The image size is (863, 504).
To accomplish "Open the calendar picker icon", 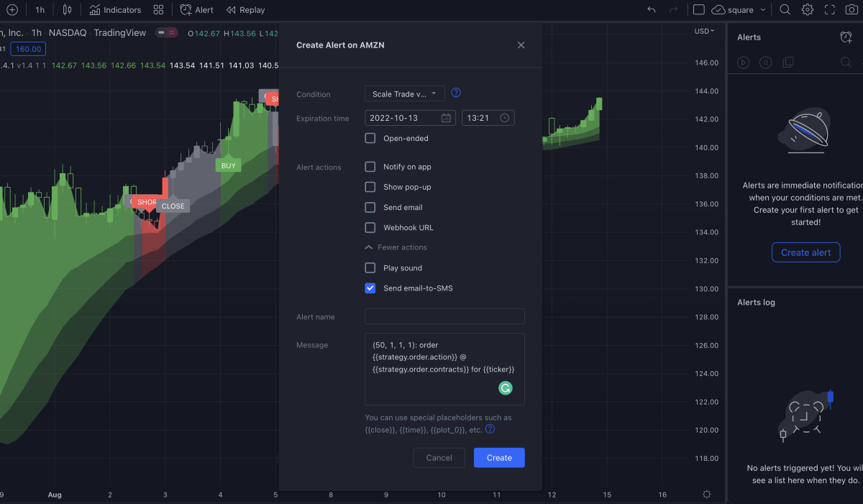I will (x=446, y=118).
